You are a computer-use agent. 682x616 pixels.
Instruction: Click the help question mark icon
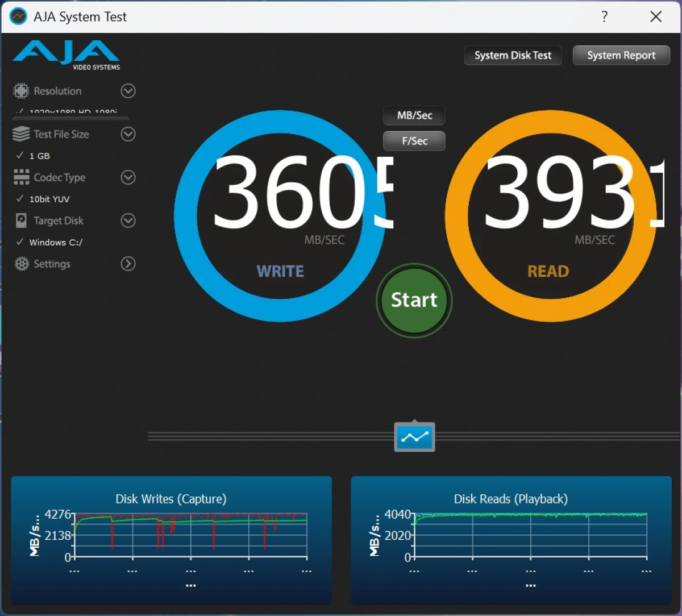pos(605,17)
